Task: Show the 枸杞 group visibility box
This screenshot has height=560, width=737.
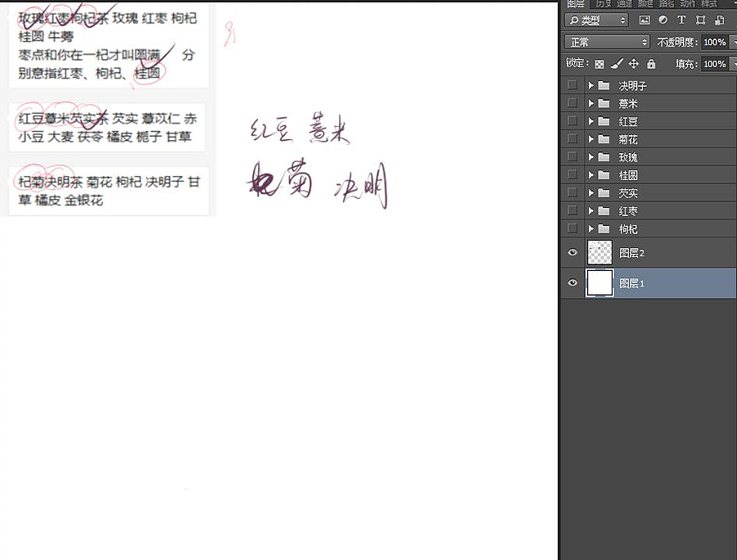Action: tap(572, 228)
